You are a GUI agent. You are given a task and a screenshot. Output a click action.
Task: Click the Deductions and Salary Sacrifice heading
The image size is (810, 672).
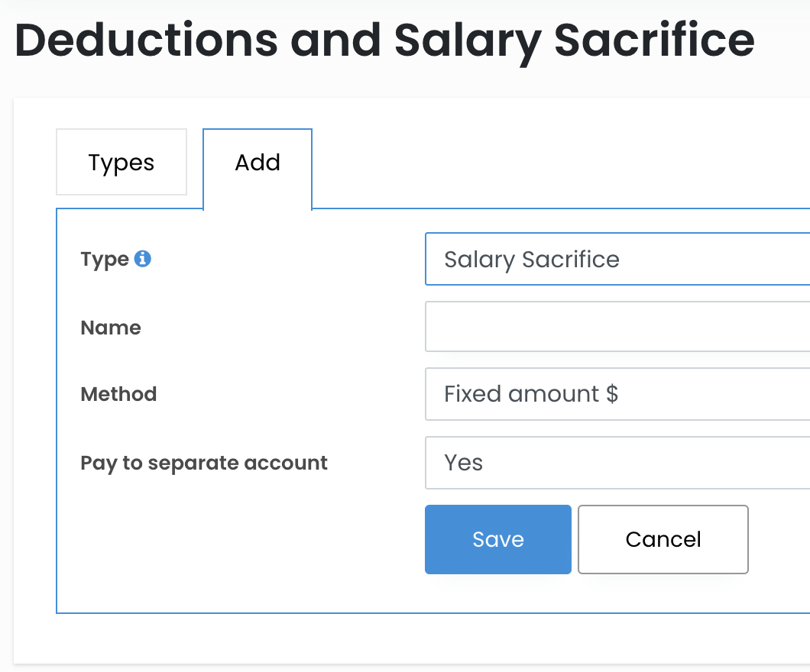(x=384, y=40)
